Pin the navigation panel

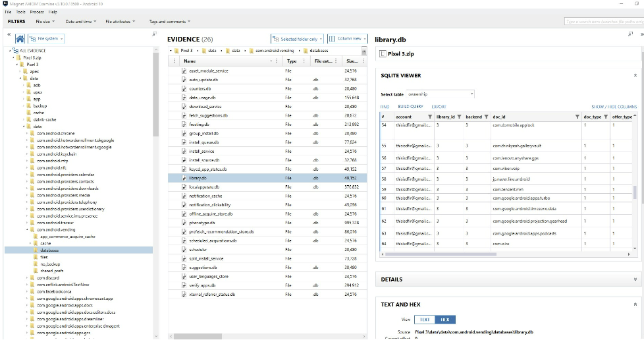pos(155,34)
